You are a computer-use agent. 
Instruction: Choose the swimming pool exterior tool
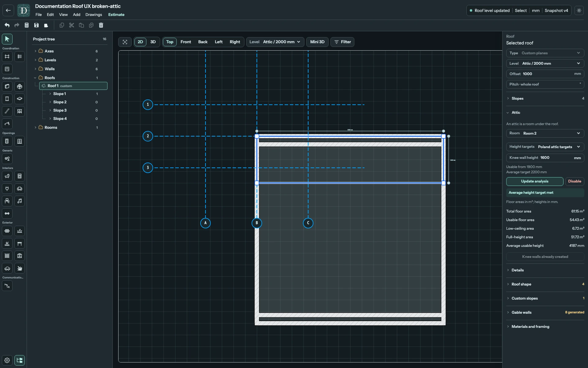point(7,243)
